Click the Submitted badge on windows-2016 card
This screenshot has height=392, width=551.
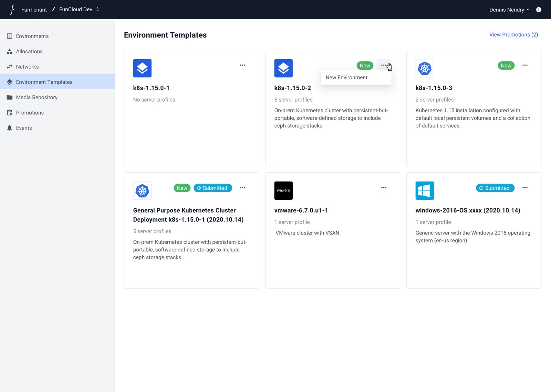click(x=495, y=188)
